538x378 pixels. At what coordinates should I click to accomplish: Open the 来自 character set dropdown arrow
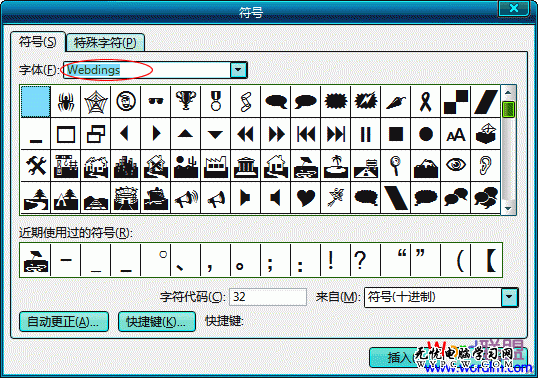pyautogui.click(x=509, y=297)
